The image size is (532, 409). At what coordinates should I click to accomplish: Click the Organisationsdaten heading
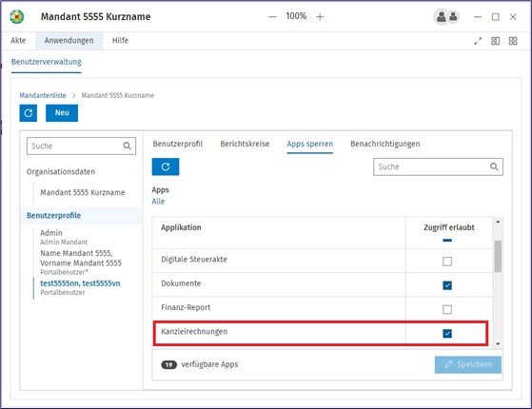(61, 171)
